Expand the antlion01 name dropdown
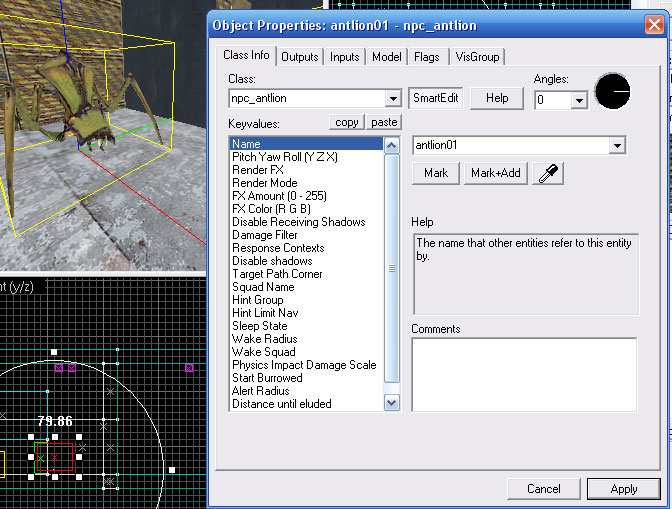Viewport: 672px width, 509px height. pyautogui.click(x=617, y=146)
